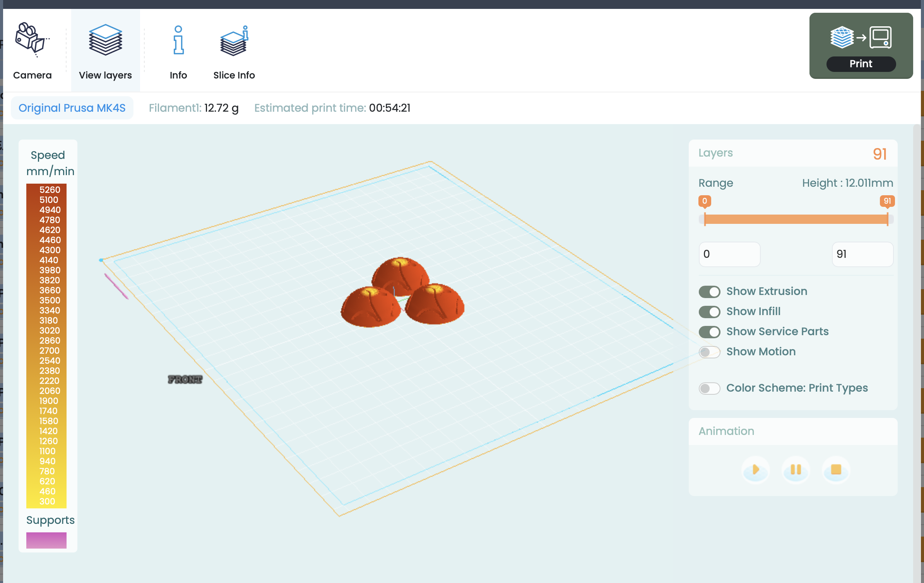Toggle Show Service Parts off
This screenshot has height=583, width=924.
coord(709,332)
